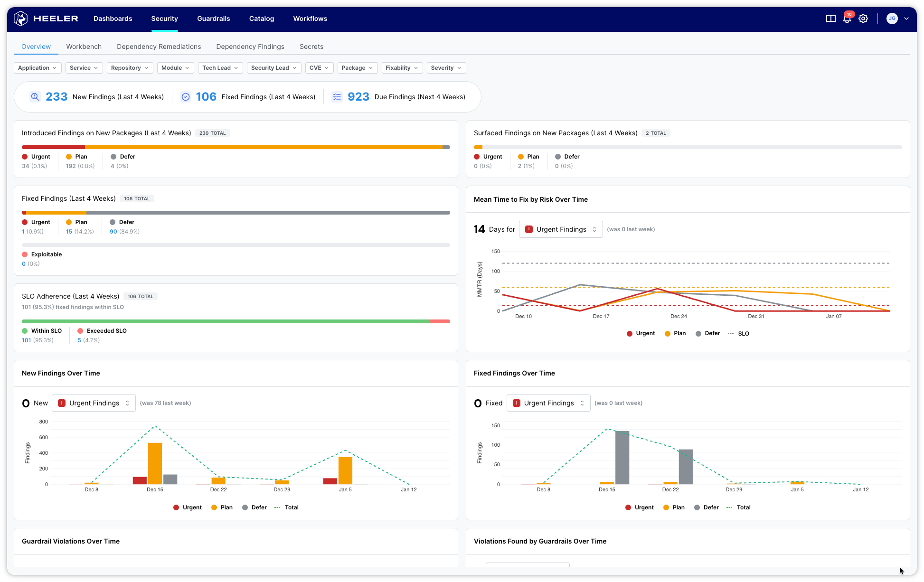The image size is (924, 582).
Task: Toggle Total series in Fixed Findings legend
Action: 738,507
